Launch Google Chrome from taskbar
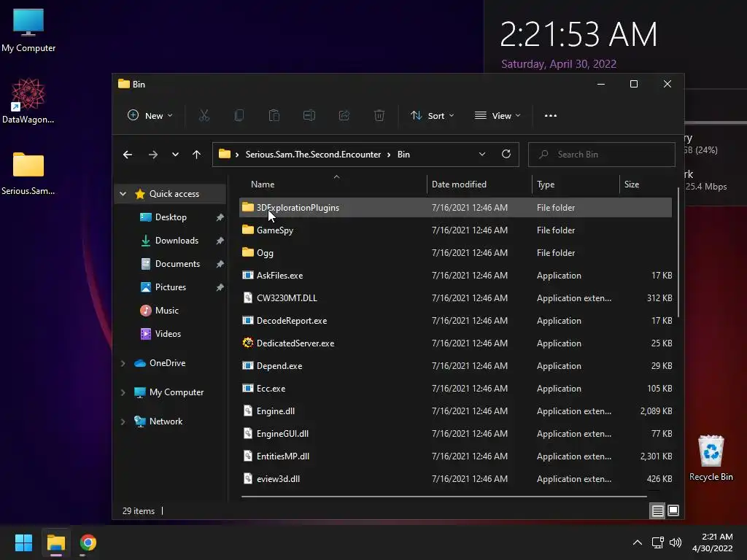 (x=88, y=542)
